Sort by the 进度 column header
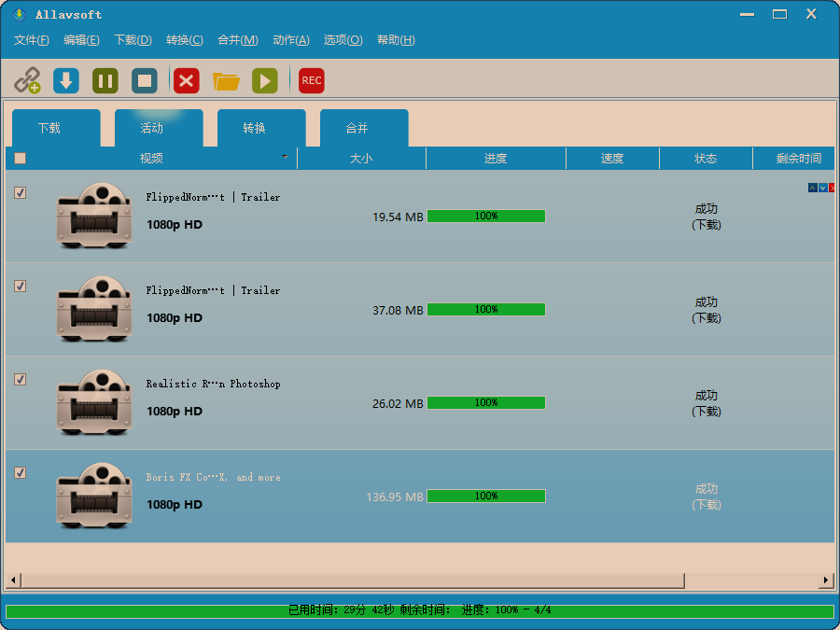Image resolution: width=840 pixels, height=630 pixels. tap(496, 158)
